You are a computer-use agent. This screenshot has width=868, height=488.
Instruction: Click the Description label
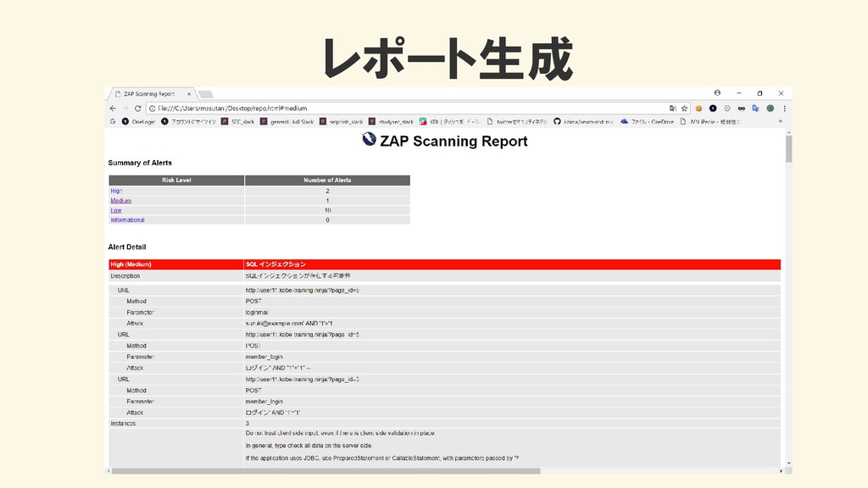125,276
